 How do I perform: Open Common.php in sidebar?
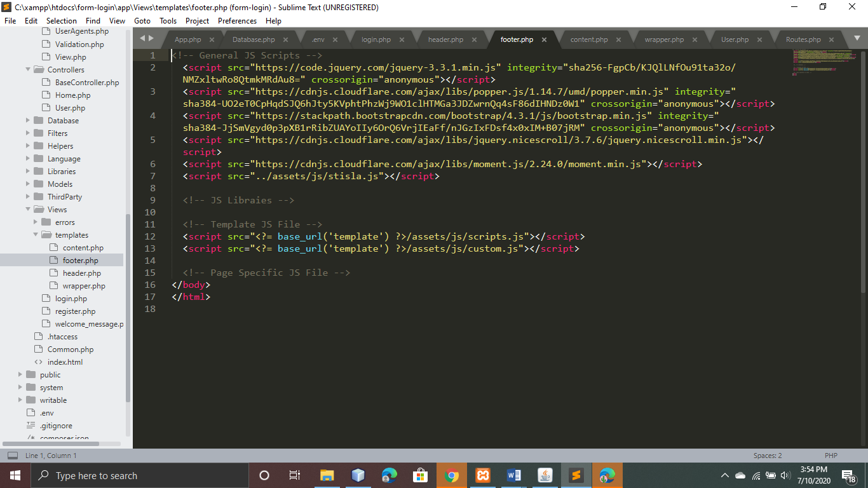pos(71,349)
